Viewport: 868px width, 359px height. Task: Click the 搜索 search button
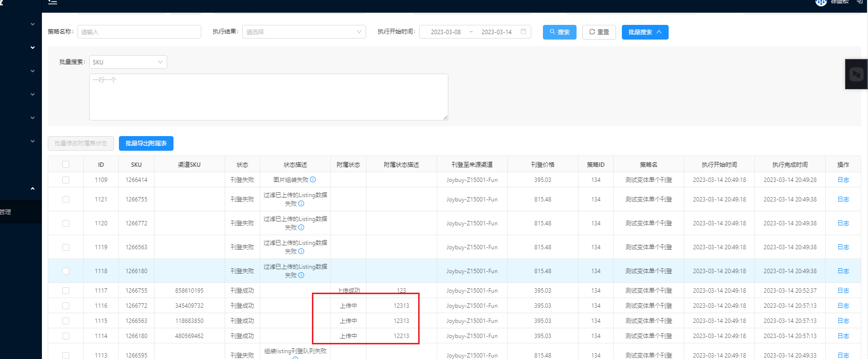click(559, 32)
